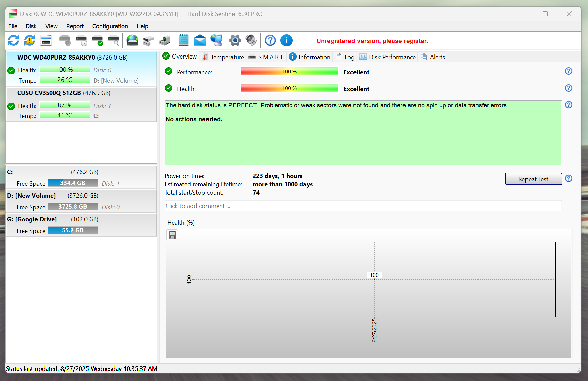Click the blue envelope email icon

[200, 41]
